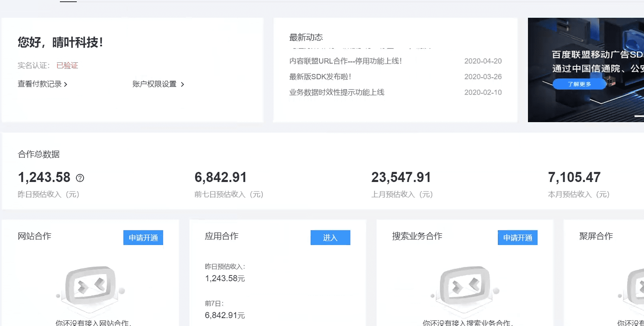This screenshot has height=326, width=644.
Task: Open 查看付款记录
Action: pyautogui.click(x=39, y=84)
